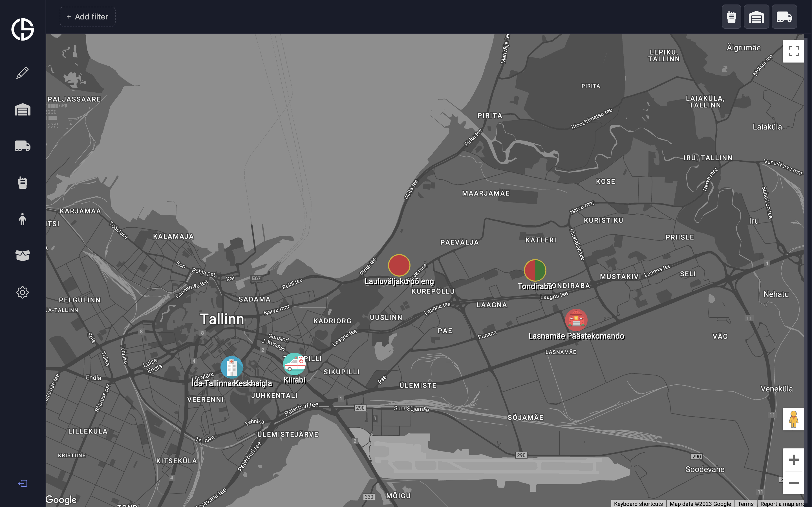812x507 pixels.
Task: Click the Add filter button
Action: click(88, 17)
